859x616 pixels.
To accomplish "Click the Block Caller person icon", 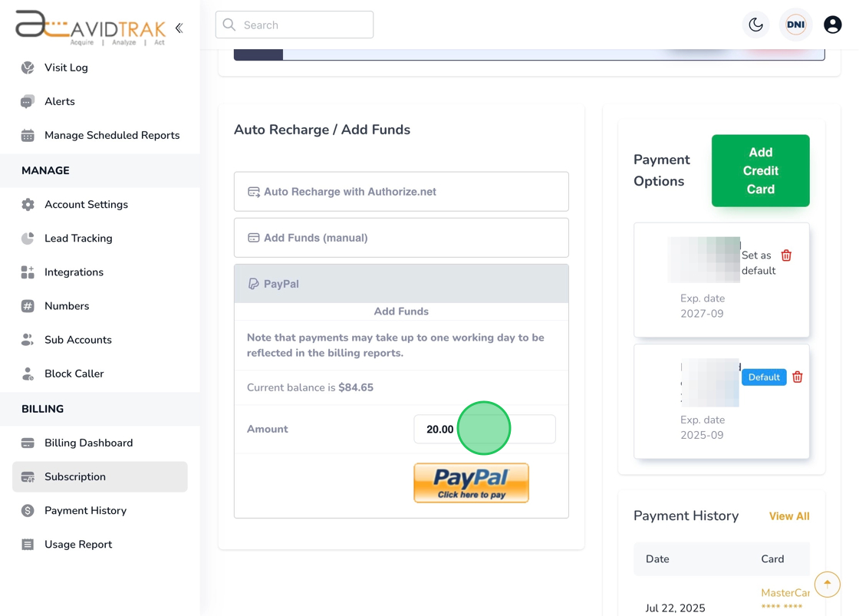I will click(28, 374).
